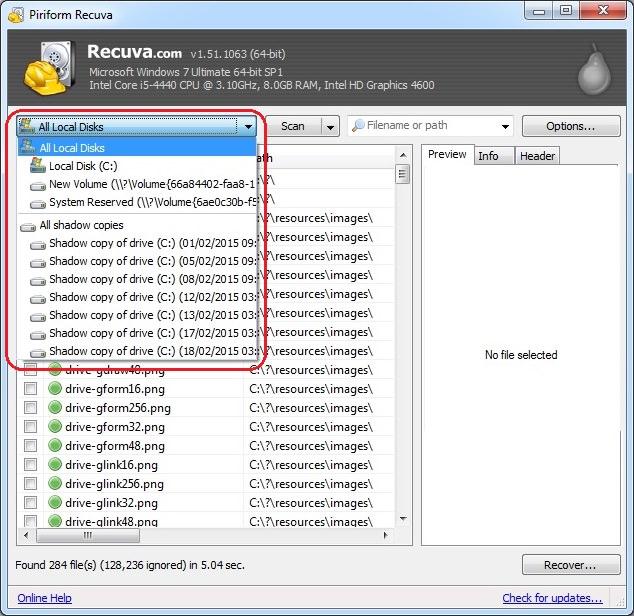The height and width of the screenshot is (616, 634).
Task: Click drive icon of shadow copy 18/02/2015
Action: (x=38, y=353)
